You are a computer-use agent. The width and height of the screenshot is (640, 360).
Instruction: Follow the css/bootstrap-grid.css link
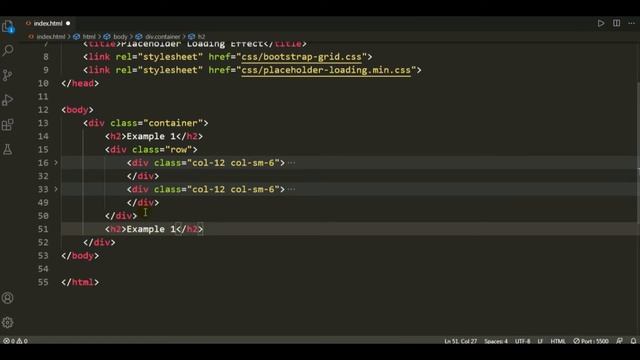[301, 57]
